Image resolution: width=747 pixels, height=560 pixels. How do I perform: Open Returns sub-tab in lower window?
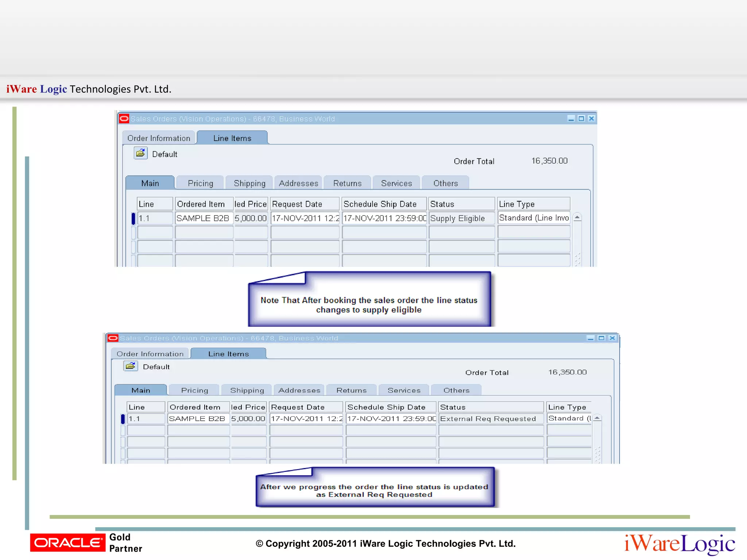point(351,390)
